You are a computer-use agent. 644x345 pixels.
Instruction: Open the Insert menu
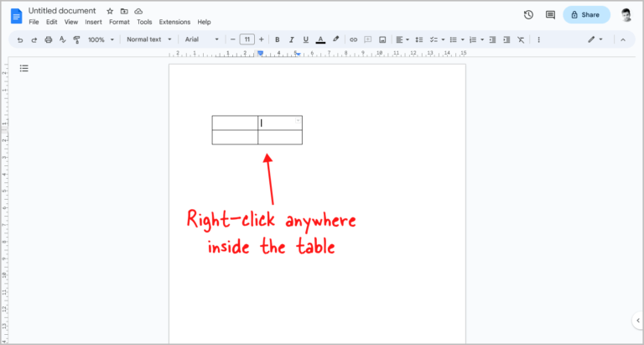pyautogui.click(x=93, y=22)
